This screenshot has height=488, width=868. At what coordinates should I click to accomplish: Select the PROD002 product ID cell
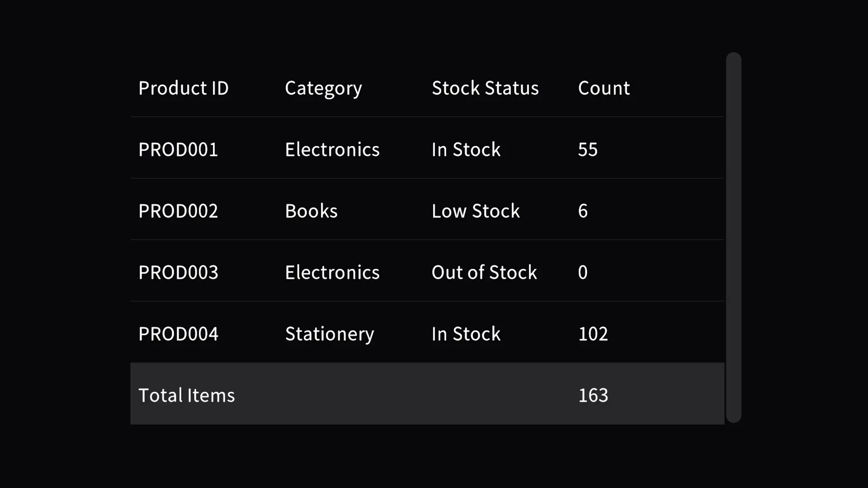(x=178, y=211)
